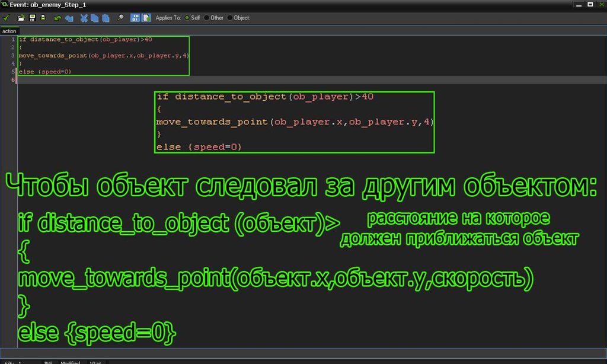
Task: Choose the Object radio button
Action: 230,18
